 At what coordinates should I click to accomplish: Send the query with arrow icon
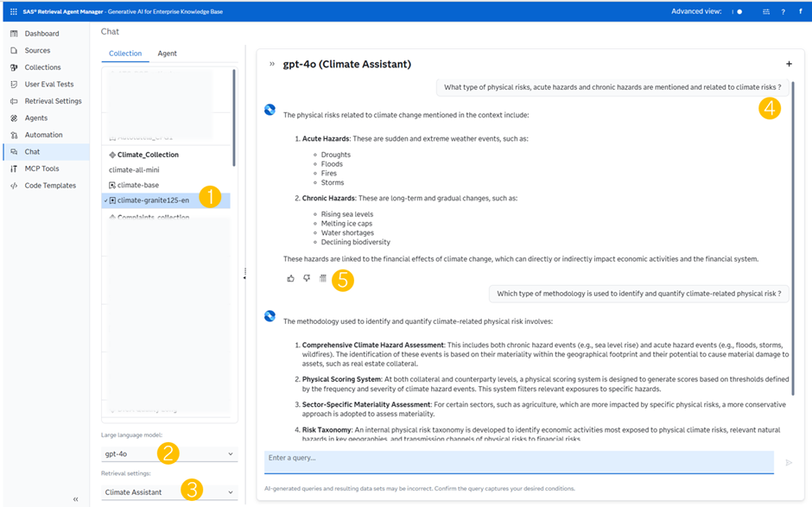(789, 462)
